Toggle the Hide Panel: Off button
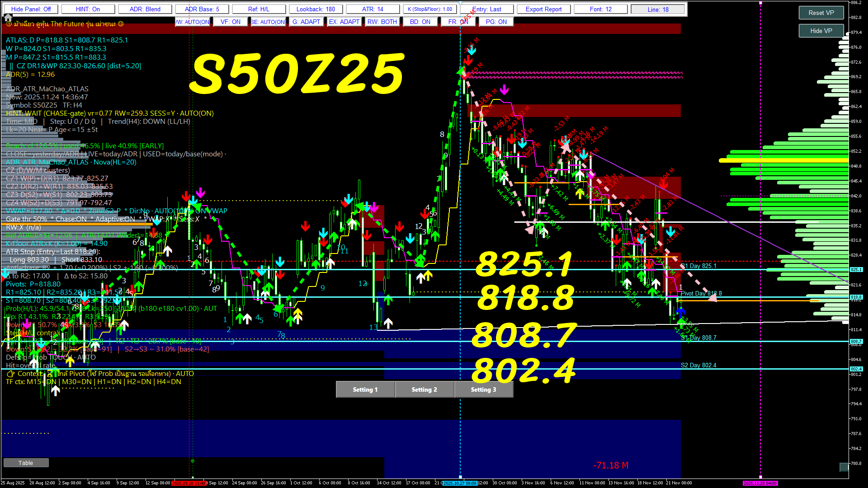This screenshot has height=488, width=868. coord(31,9)
